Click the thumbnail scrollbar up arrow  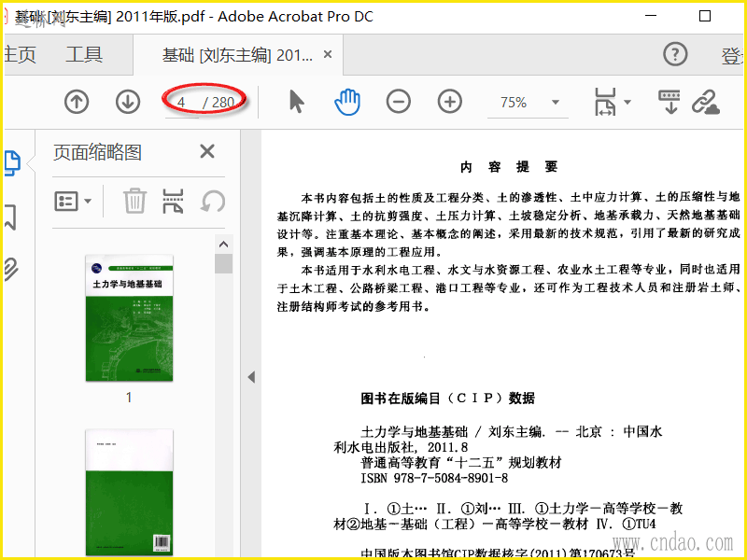pos(223,245)
